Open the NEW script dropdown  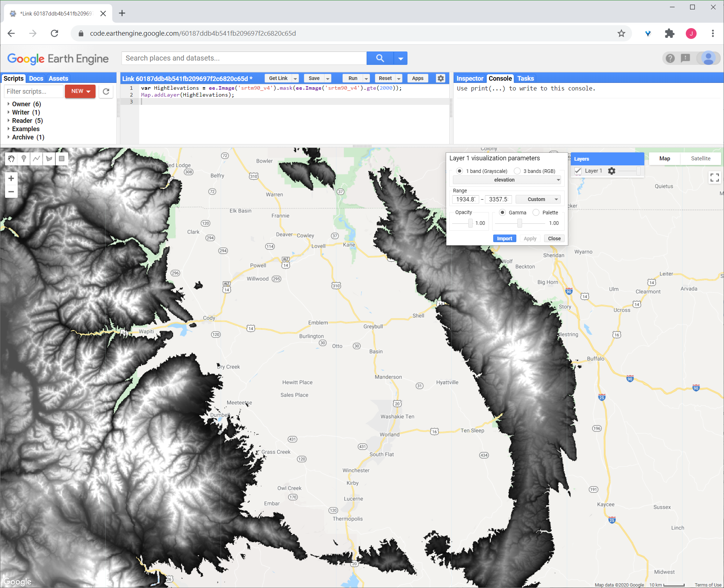(80, 92)
